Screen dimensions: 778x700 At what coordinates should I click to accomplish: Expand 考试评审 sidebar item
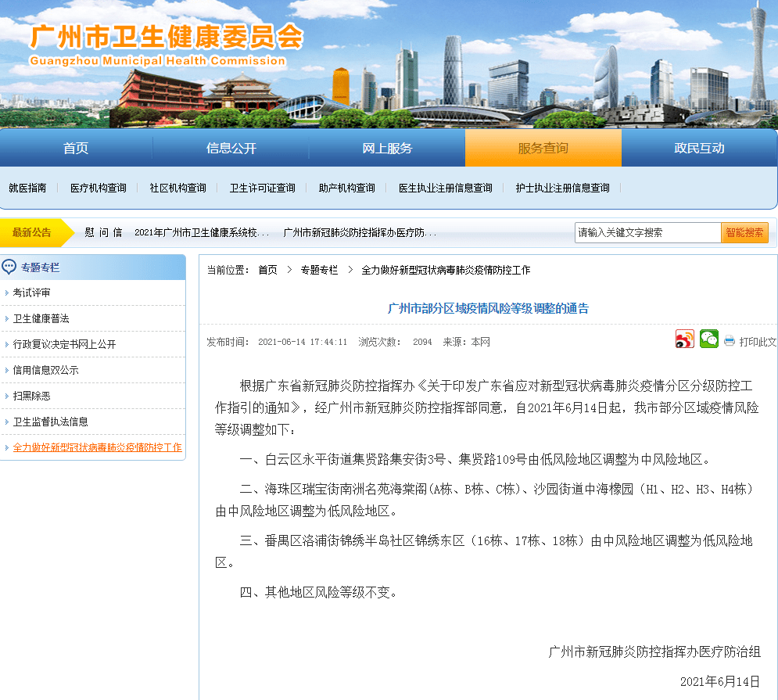tap(31, 293)
